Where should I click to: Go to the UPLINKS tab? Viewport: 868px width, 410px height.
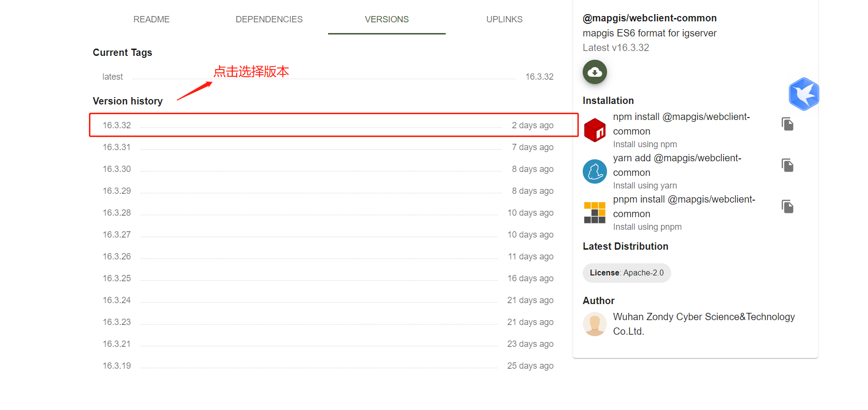click(504, 19)
